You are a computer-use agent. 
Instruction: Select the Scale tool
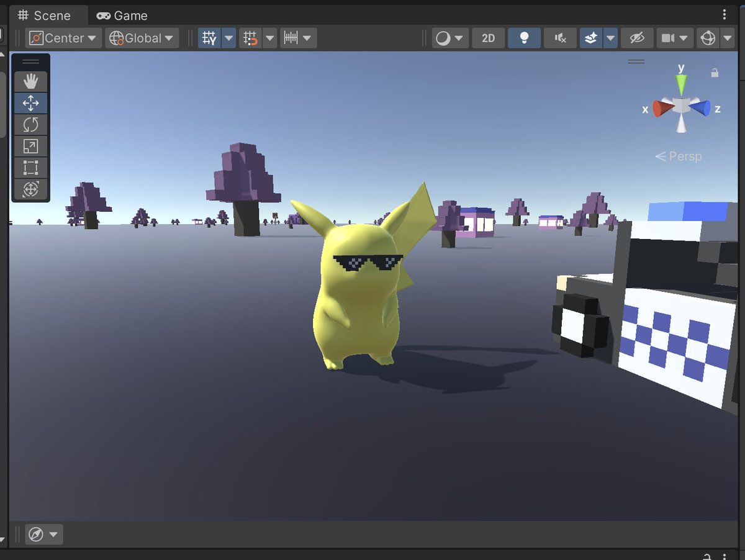(x=30, y=147)
